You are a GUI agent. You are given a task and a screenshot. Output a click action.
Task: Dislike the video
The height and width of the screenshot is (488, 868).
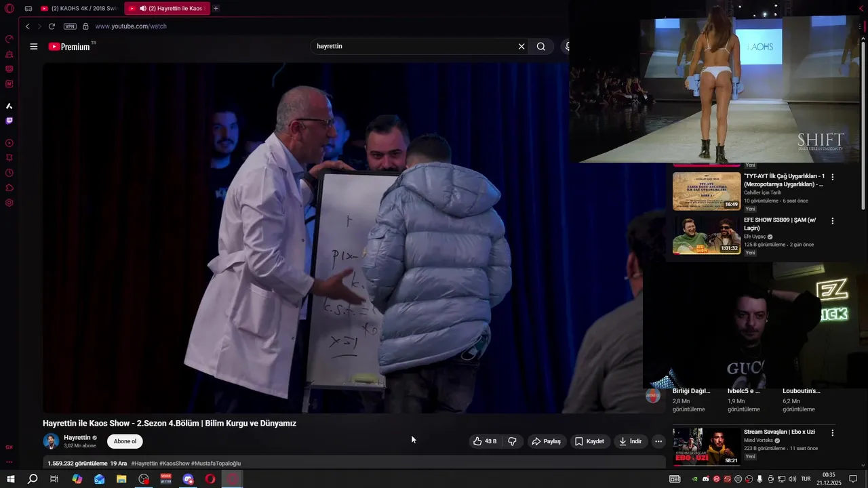coord(512,441)
